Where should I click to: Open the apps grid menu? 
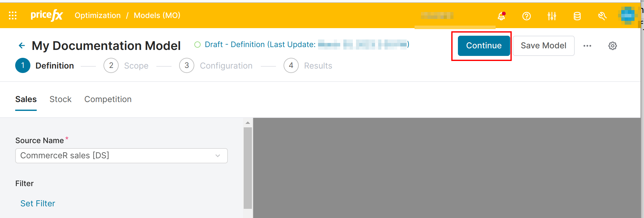coord(13,15)
